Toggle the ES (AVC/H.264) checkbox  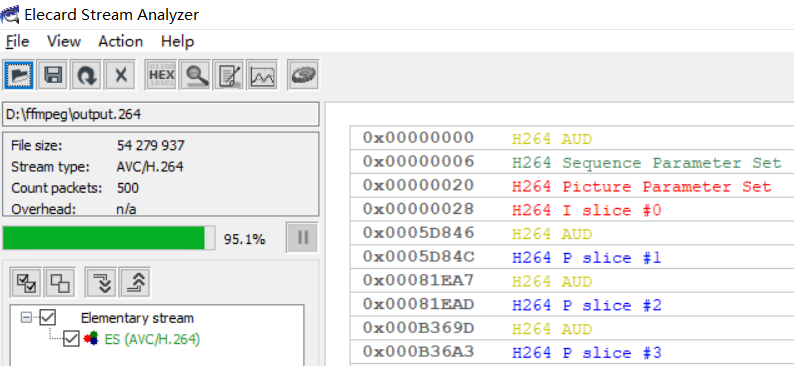[x=71, y=339]
